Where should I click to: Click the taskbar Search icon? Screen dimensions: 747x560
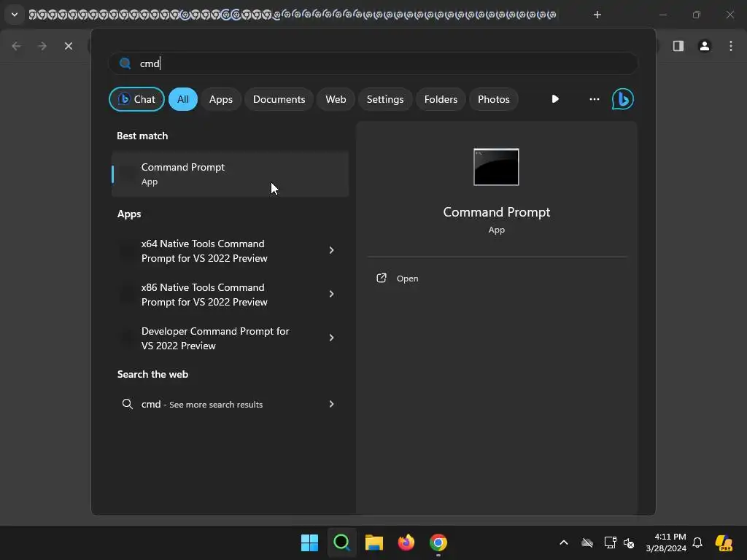pyautogui.click(x=341, y=542)
